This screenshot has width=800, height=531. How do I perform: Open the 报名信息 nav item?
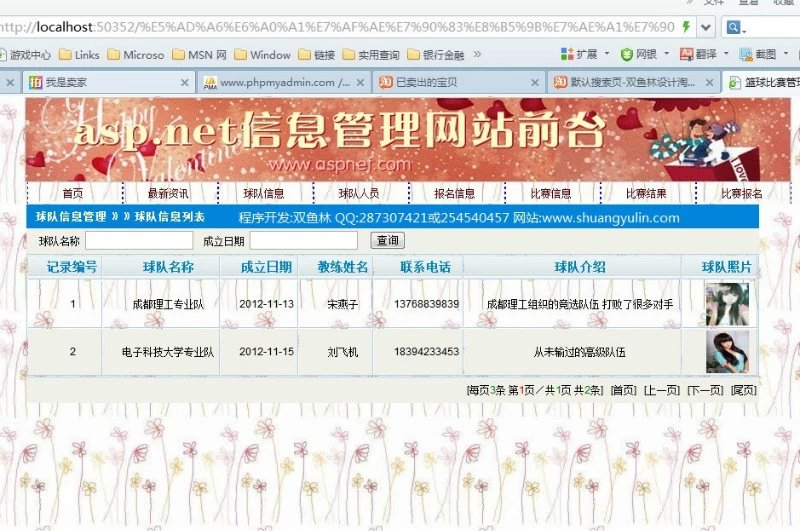[455, 193]
